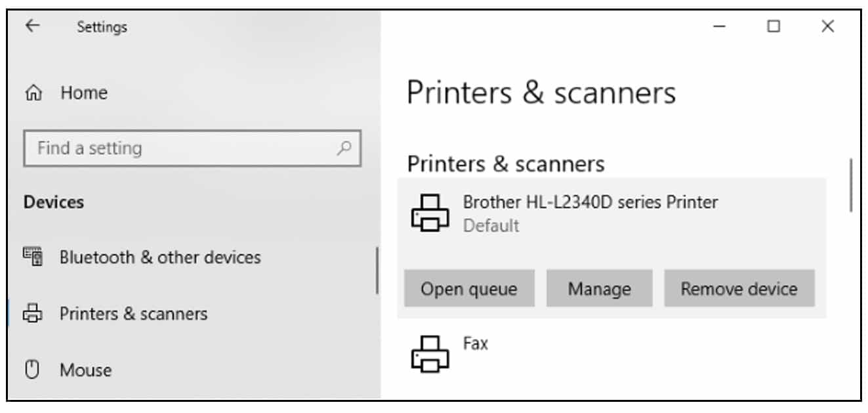Select Bluetooth & other devices
The image size is (868, 413).
(x=160, y=257)
